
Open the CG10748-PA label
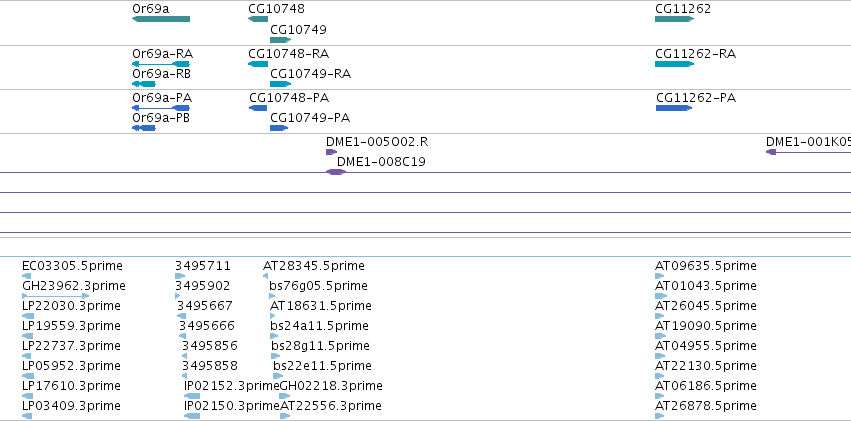289,98
